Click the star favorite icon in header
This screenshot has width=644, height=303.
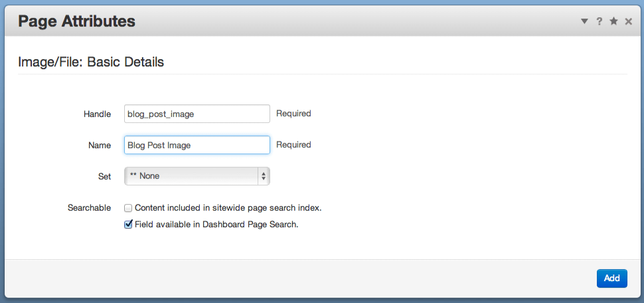[613, 21]
